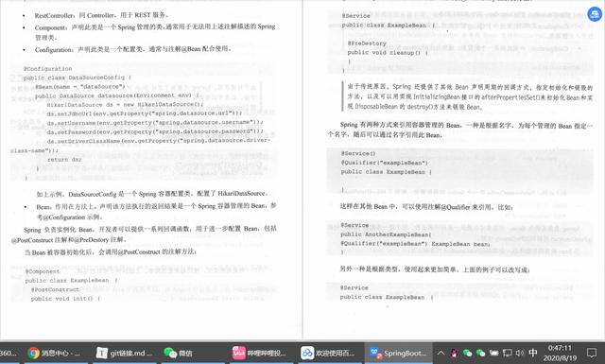This screenshot has height=364, width=605.
Task: Select the SpringBoot document taskbar item
Action: click(398, 353)
